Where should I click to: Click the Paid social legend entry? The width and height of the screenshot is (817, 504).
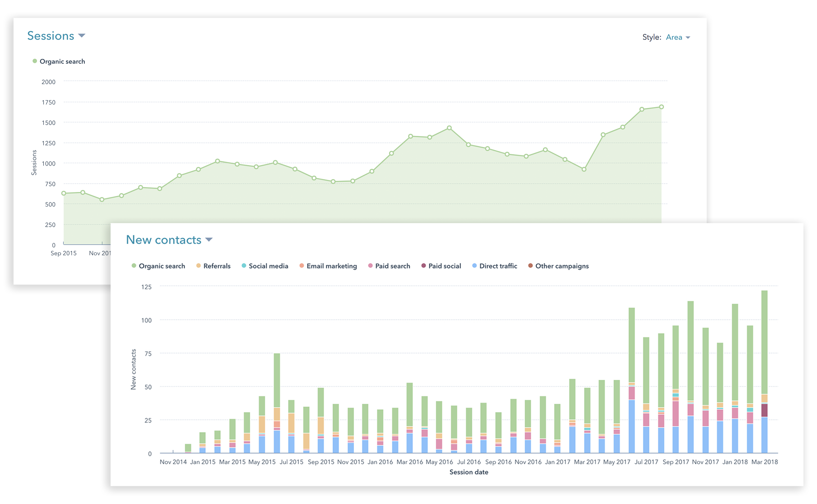(444, 266)
